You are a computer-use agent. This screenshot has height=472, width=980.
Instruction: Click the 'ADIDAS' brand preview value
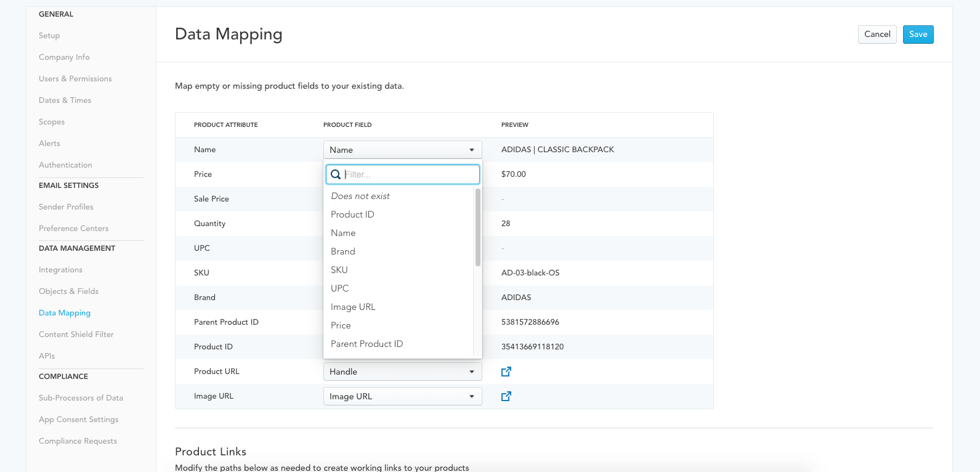pyautogui.click(x=516, y=298)
